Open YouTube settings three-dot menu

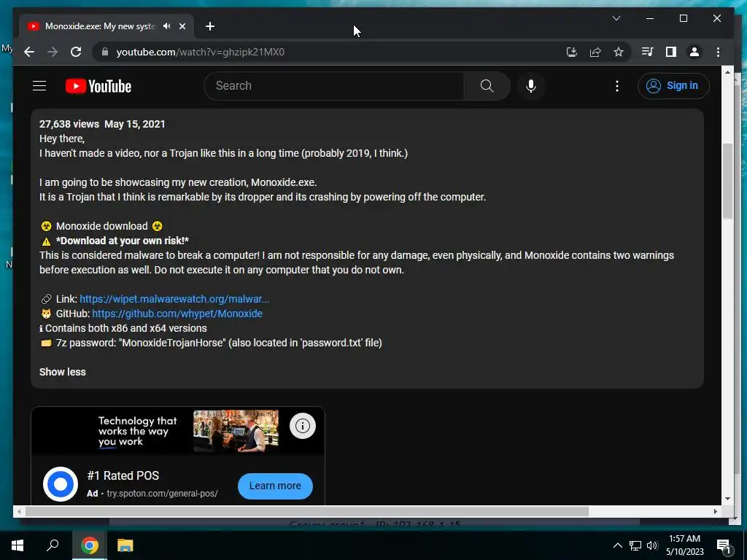[617, 86]
